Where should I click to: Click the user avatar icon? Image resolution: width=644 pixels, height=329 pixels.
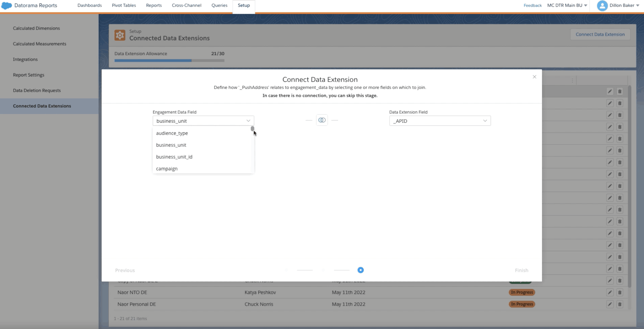[602, 6]
